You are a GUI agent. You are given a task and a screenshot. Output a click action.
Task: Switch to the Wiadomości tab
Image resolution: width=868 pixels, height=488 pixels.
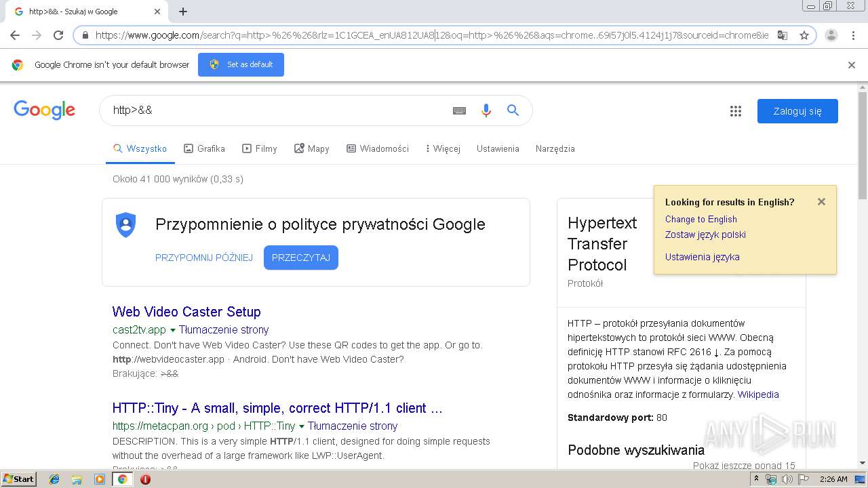coord(378,148)
